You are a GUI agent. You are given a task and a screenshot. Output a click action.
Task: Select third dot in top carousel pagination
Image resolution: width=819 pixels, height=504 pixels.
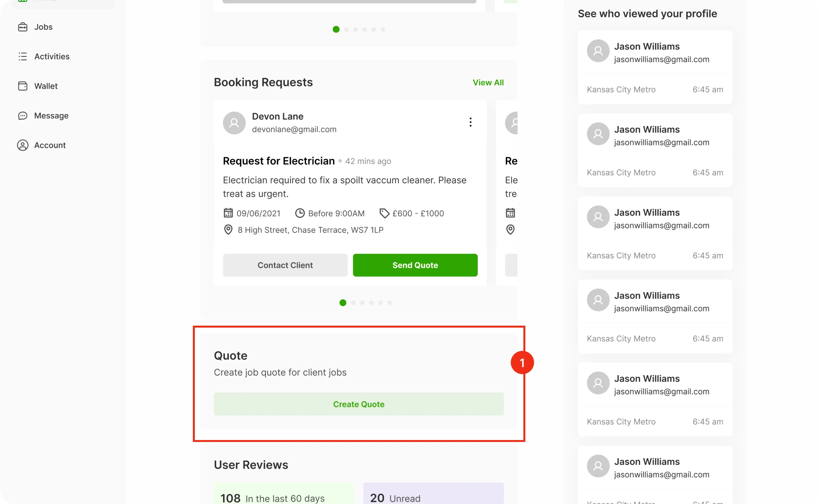(x=355, y=29)
